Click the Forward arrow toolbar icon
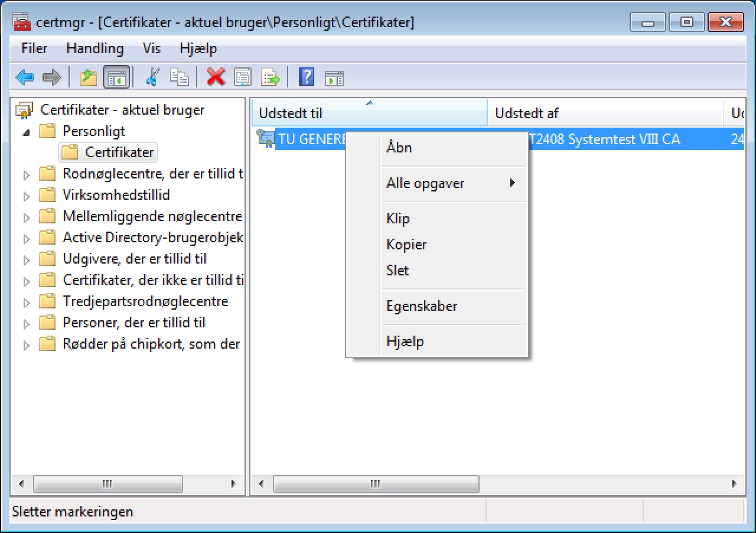756x533 pixels. pyautogui.click(x=52, y=77)
